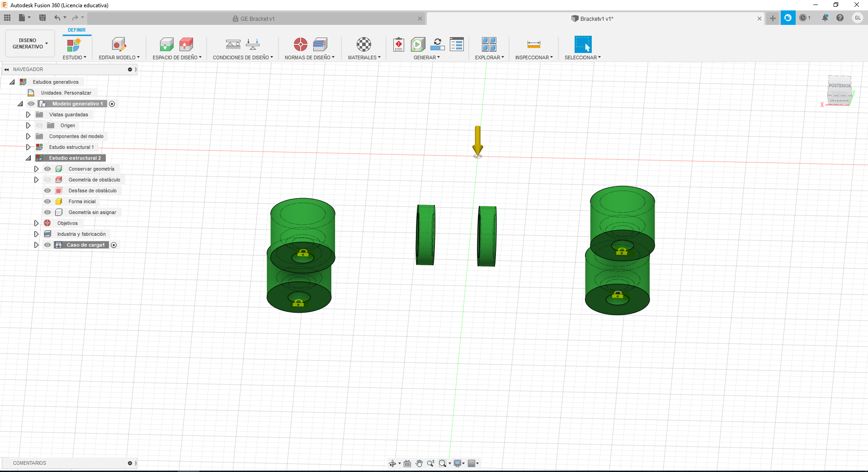Click the Measure inspect icon

534,44
